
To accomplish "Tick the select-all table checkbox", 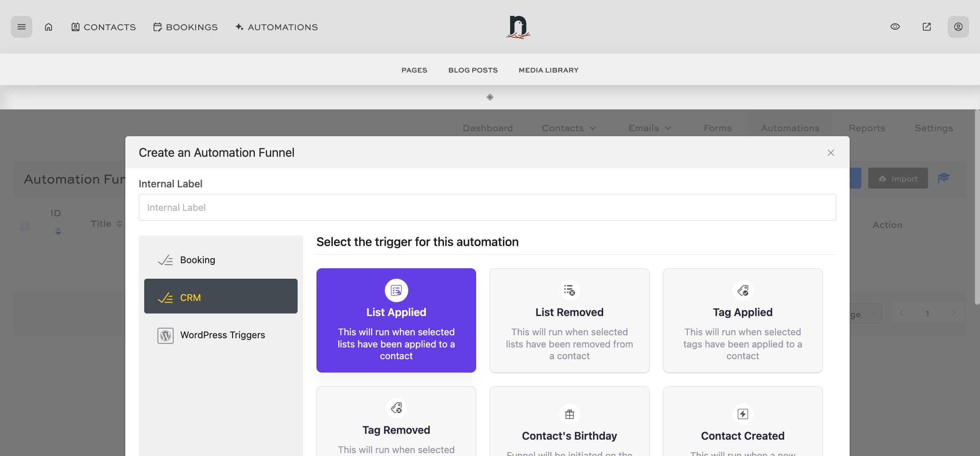I will [25, 226].
